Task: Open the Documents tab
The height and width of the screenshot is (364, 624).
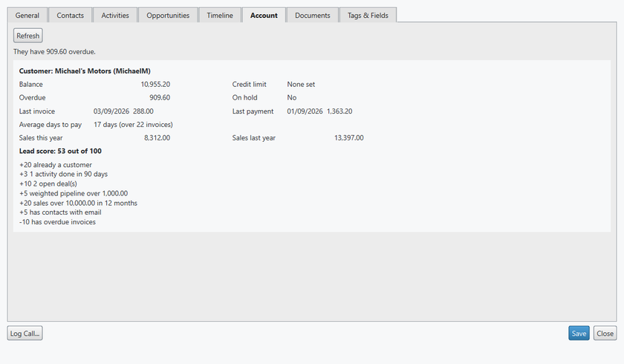Action: click(313, 15)
